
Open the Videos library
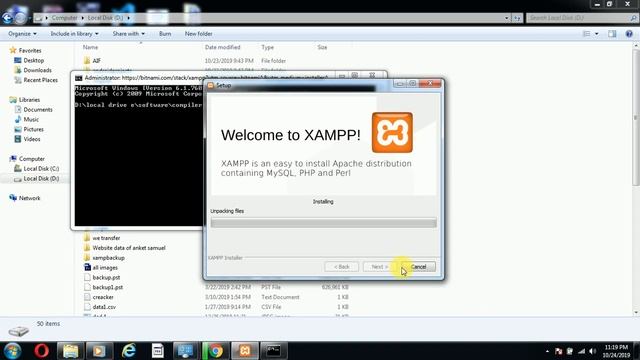(x=32, y=139)
